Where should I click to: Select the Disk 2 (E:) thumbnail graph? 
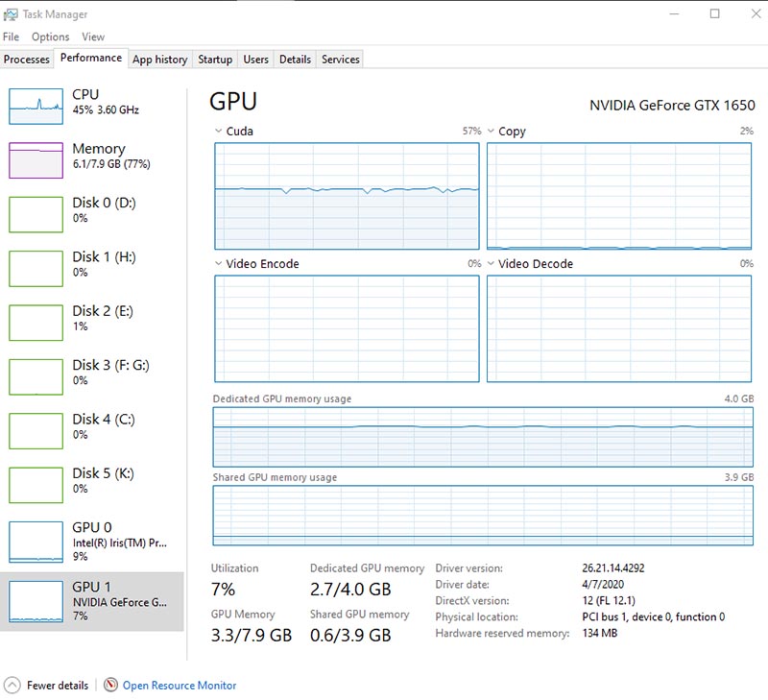point(36,323)
